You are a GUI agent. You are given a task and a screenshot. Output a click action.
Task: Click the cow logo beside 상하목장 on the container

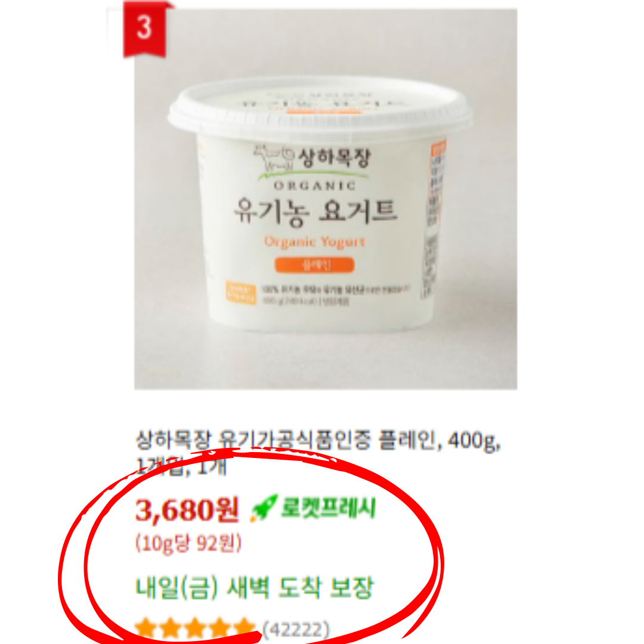pos(274,159)
